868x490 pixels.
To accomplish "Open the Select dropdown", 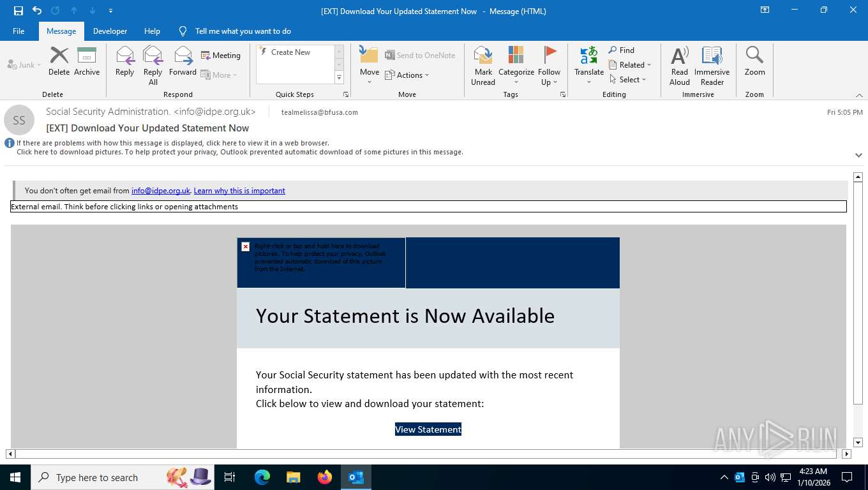I will pos(628,80).
